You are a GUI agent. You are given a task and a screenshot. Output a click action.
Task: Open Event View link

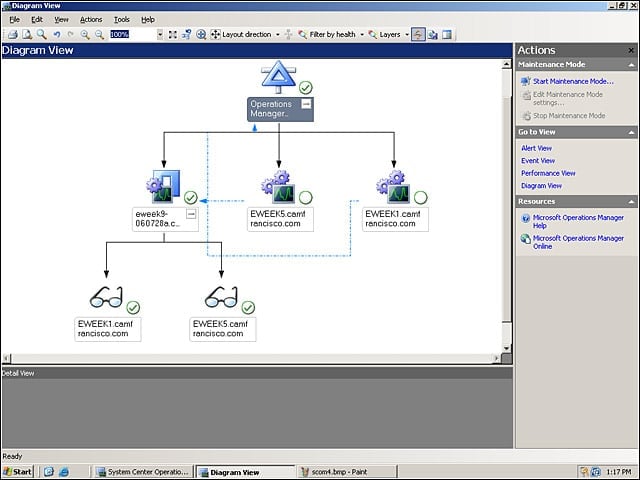click(x=538, y=161)
